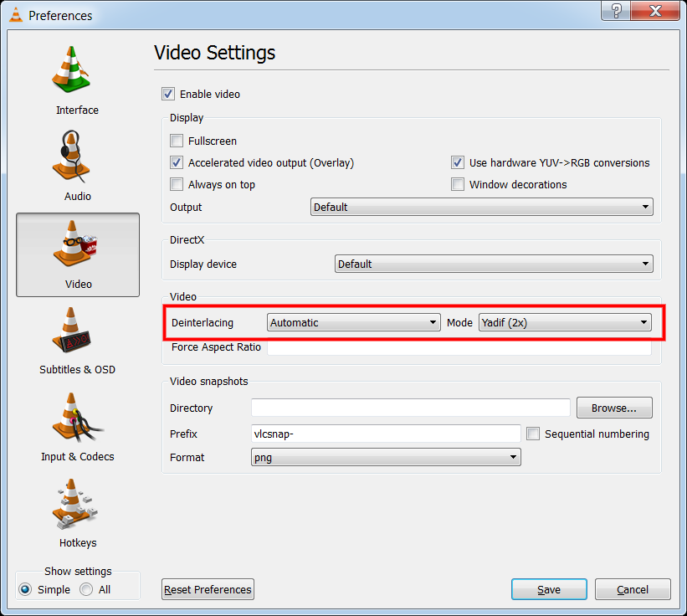Toggle Accelerated video output (Overlay)
Image resolution: width=687 pixels, height=616 pixels.
pos(177,162)
